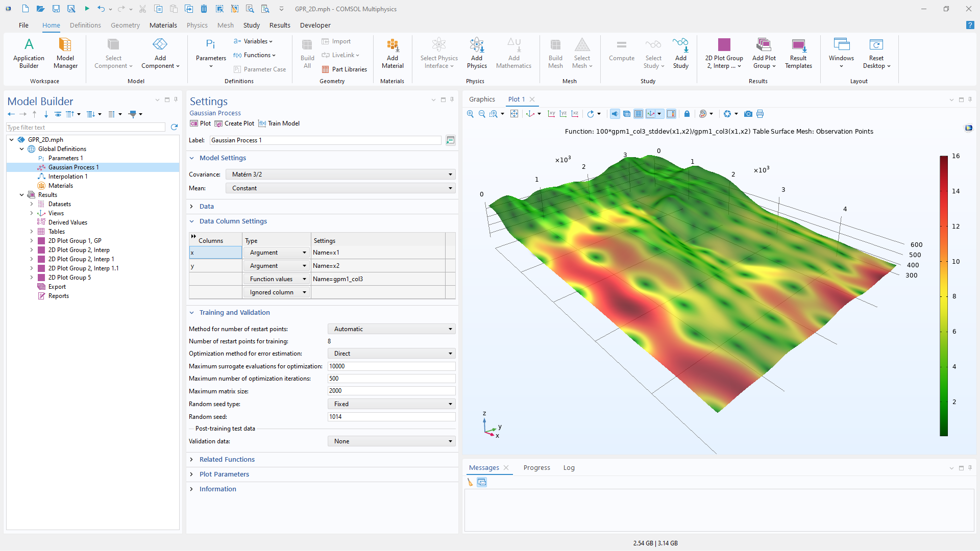The width and height of the screenshot is (980, 551).
Task: Open Application Builder
Action: pyautogui.click(x=29, y=53)
